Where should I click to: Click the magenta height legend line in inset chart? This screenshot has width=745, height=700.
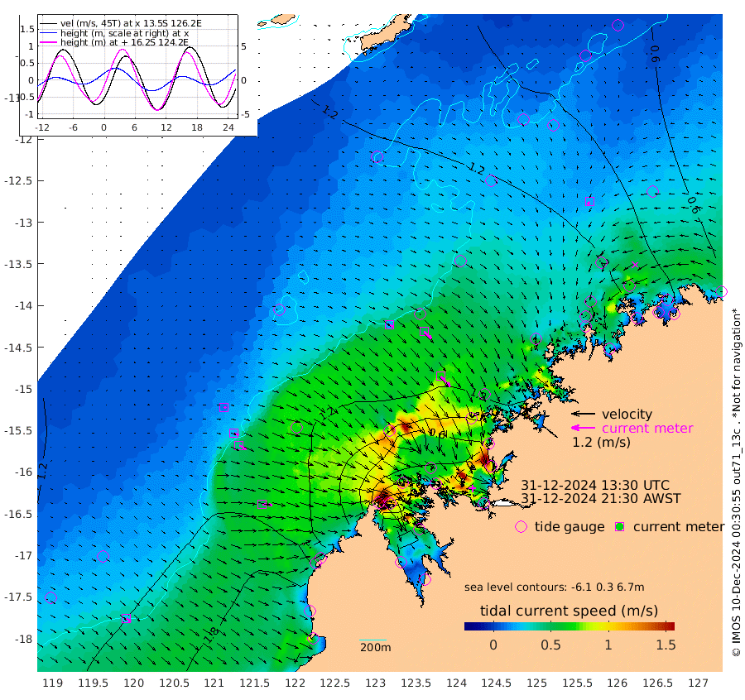coord(49,42)
